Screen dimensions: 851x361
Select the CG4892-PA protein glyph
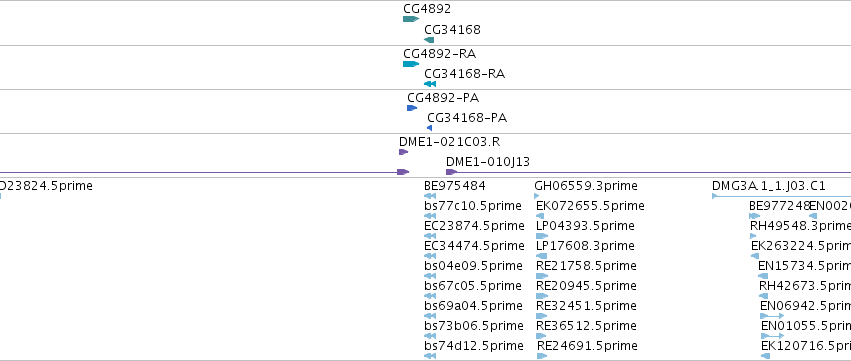[x=412, y=108]
